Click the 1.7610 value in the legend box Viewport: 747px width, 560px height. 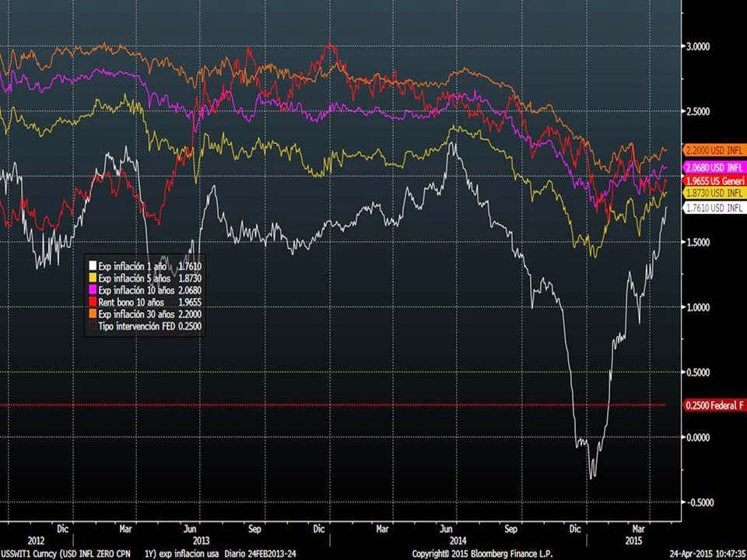[x=189, y=266]
